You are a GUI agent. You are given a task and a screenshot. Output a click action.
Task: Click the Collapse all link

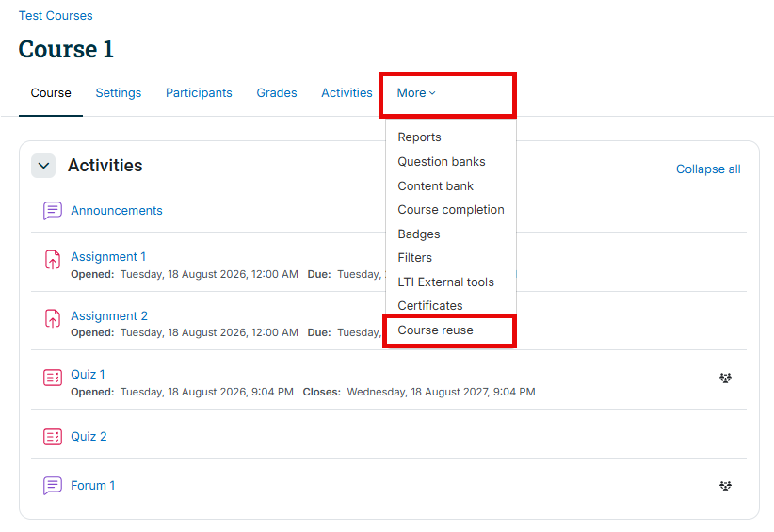pyautogui.click(x=708, y=169)
